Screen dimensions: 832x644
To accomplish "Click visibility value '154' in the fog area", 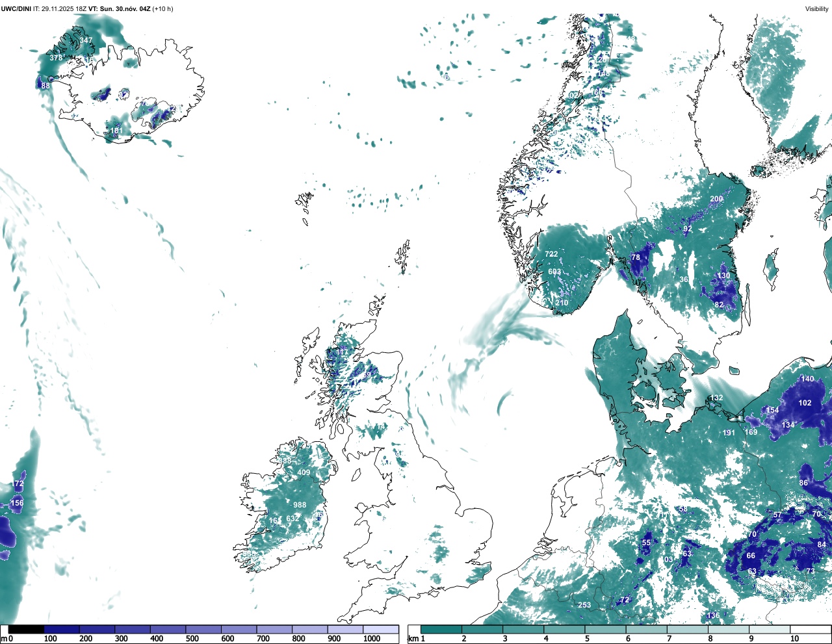I will 772,410.
